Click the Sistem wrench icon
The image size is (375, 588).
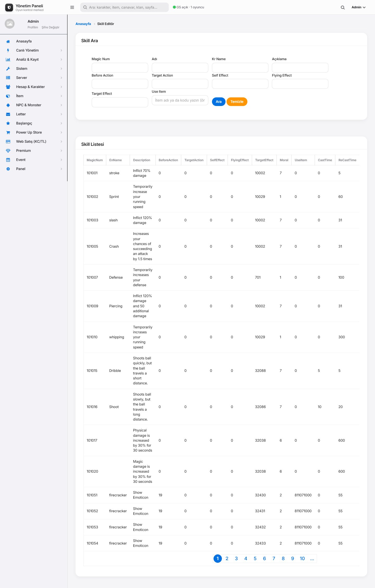click(8, 69)
